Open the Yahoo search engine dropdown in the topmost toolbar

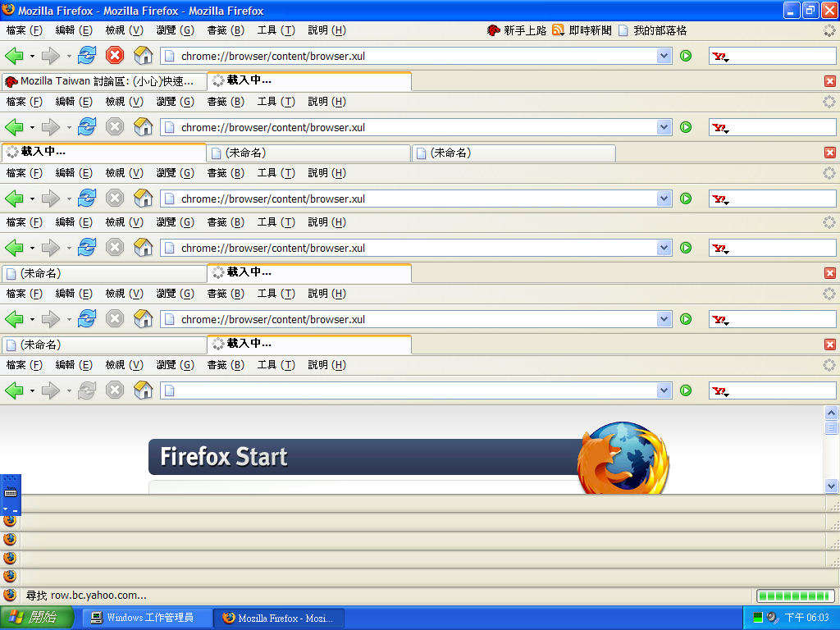pos(721,57)
